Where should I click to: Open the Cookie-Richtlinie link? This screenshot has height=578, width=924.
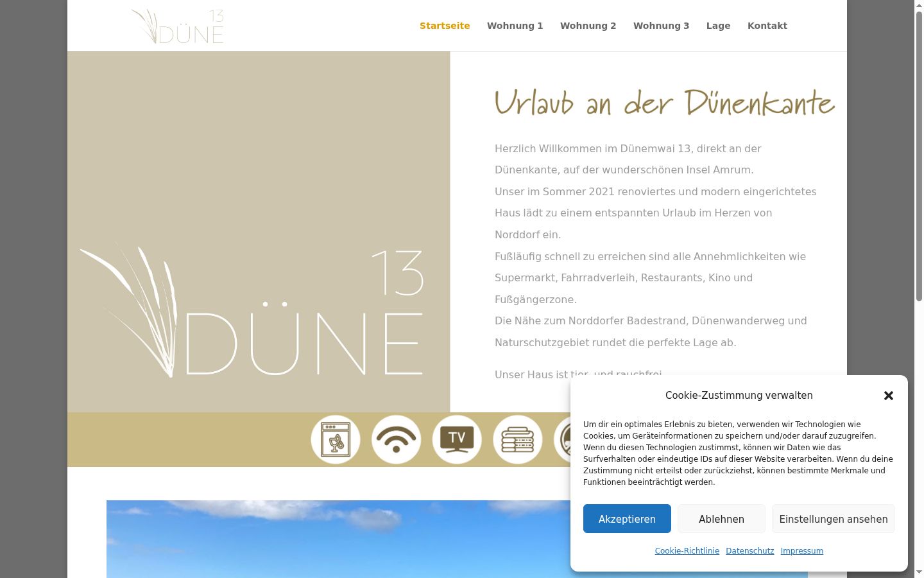click(x=687, y=551)
